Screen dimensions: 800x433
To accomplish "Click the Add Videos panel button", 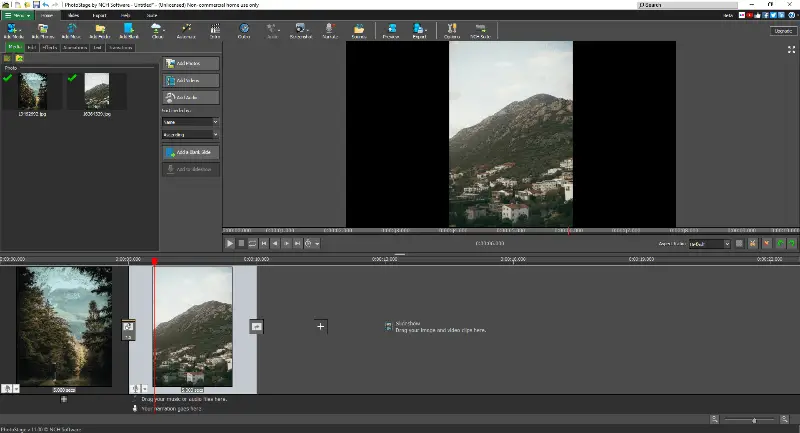I will point(191,80).
